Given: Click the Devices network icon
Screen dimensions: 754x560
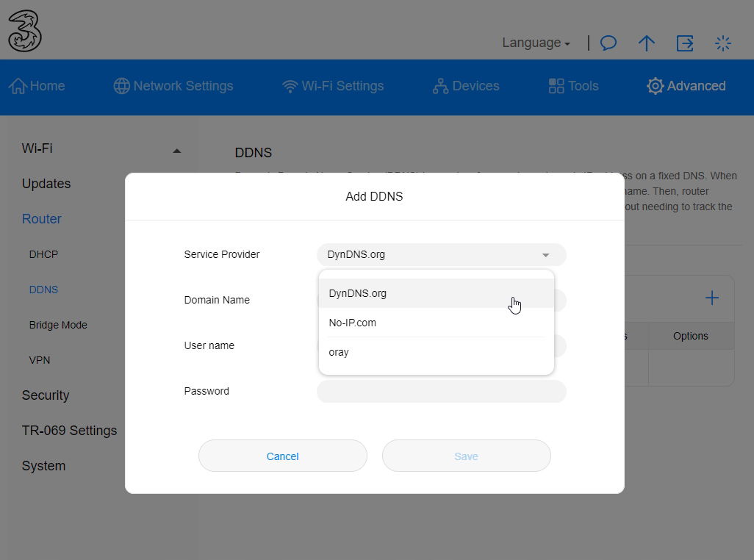Looking at the screenshot, I should [440, 86].
